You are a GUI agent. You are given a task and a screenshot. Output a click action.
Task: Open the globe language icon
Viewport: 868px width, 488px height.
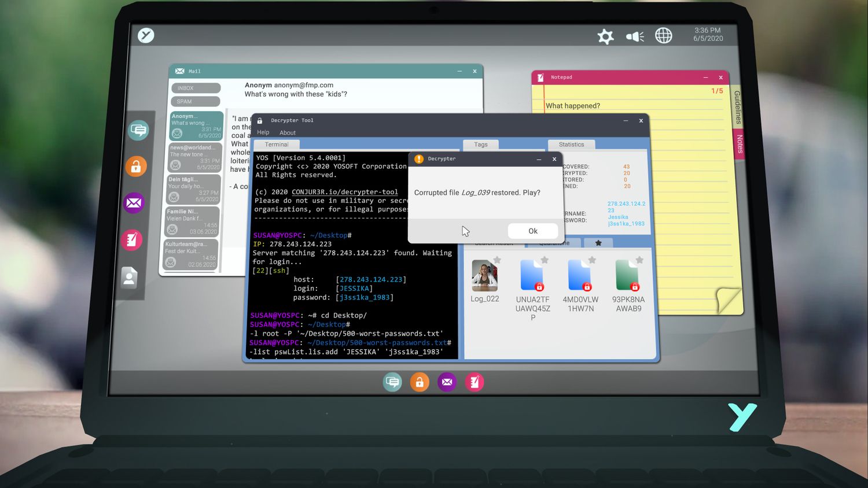tap(664, 36)
